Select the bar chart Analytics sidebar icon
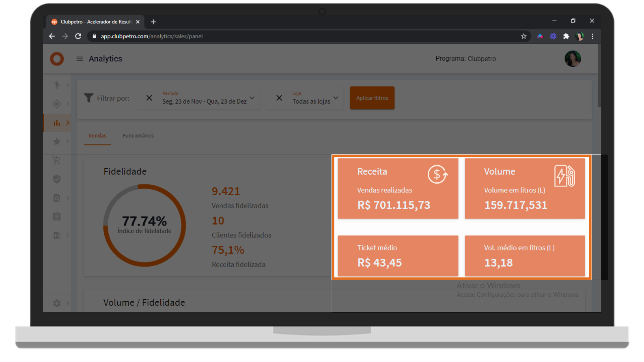This screenshot has width=644, height=362. (57, 123)
